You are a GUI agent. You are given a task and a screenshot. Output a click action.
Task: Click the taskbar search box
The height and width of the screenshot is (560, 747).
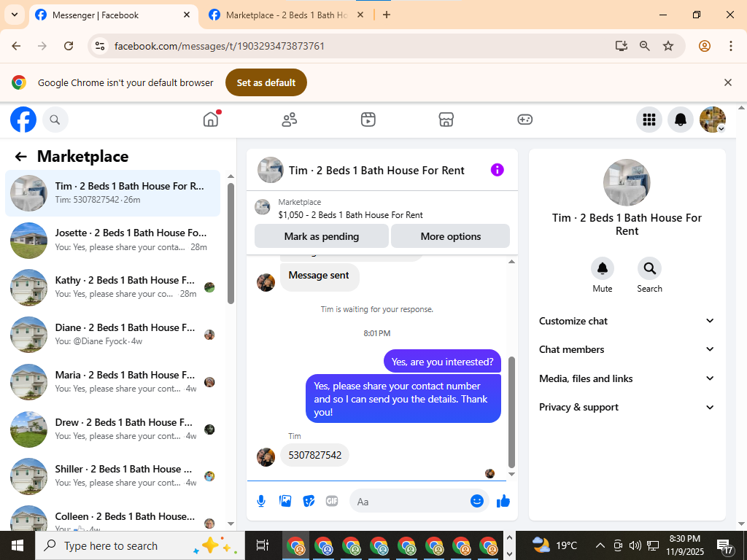pos(139,545)
